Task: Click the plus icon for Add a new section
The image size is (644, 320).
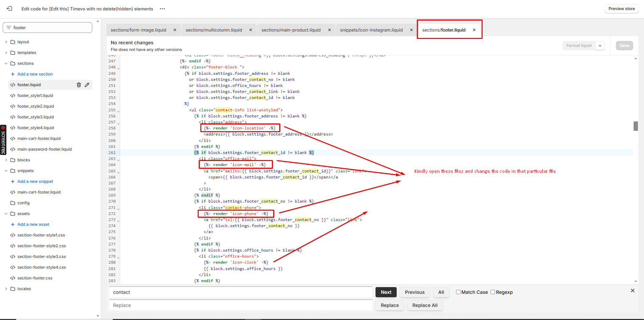Action: tap(13, 74)
